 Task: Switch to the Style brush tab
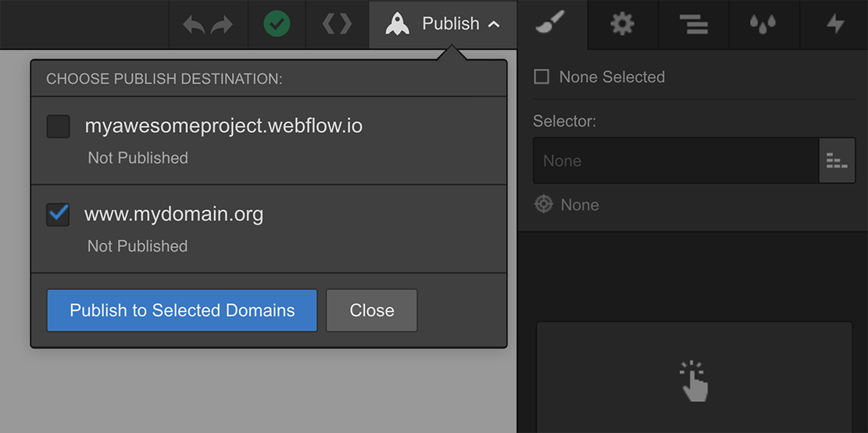(552, 23)
